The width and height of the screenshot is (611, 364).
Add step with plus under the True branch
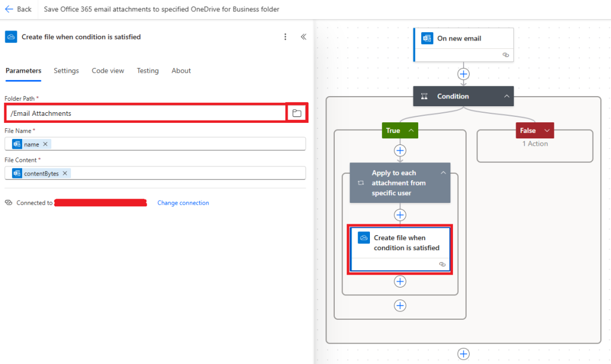[400, 150]
